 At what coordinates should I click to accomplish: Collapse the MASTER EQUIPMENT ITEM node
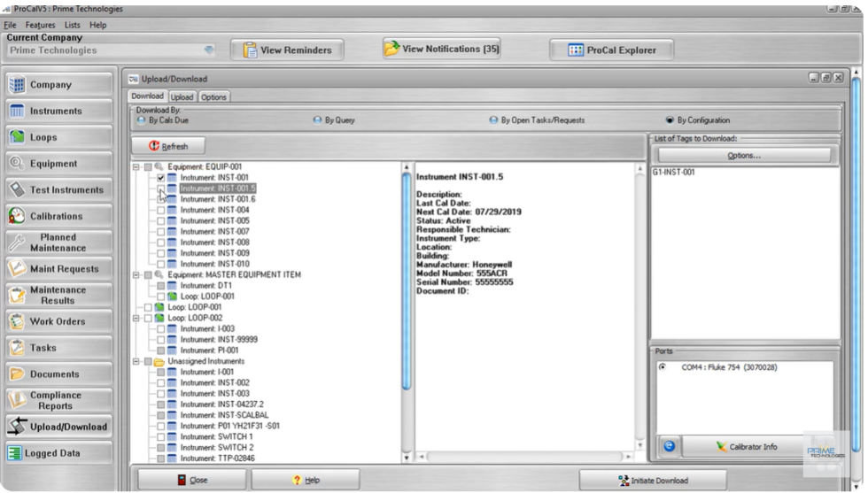click(x=136, y=274)
